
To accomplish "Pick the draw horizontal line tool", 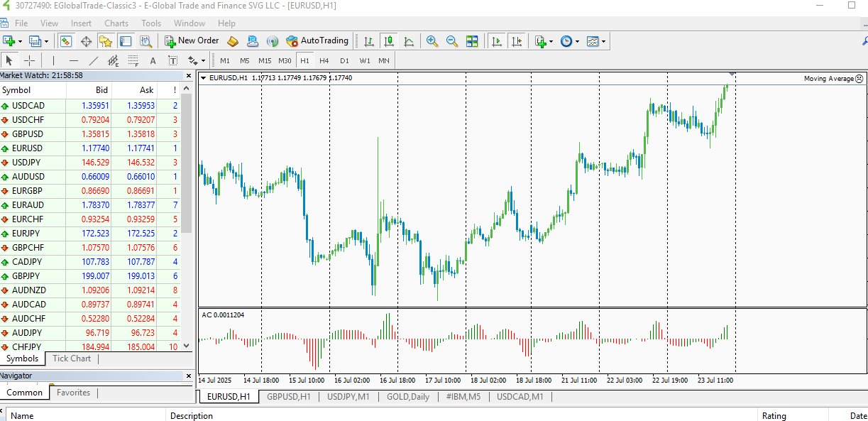I will [x=73, y=60].
